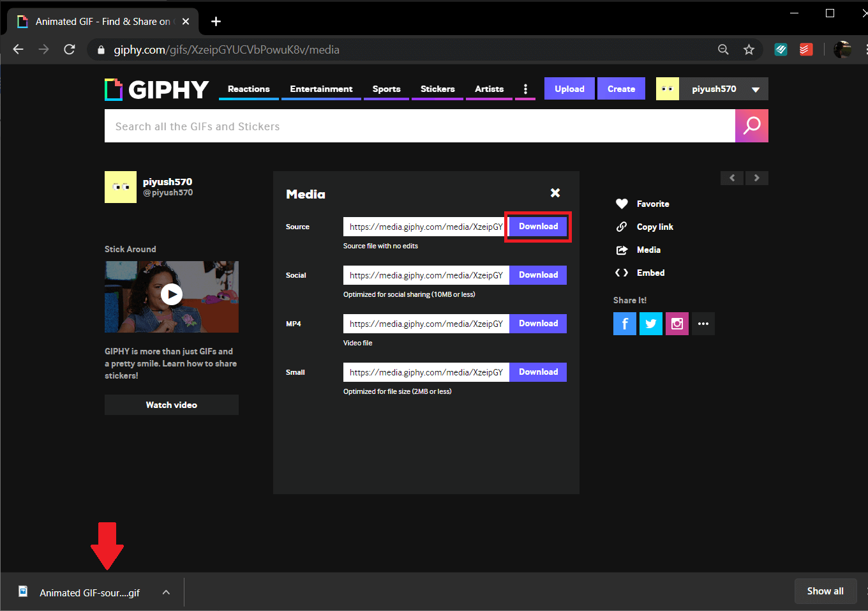Download the Source file GIF

(538, 227)
